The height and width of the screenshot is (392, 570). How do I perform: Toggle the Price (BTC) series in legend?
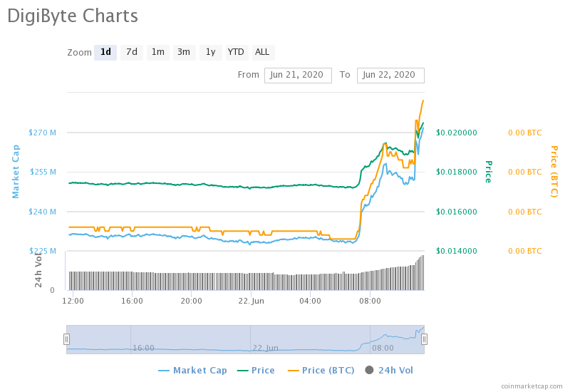click(321, 371)
